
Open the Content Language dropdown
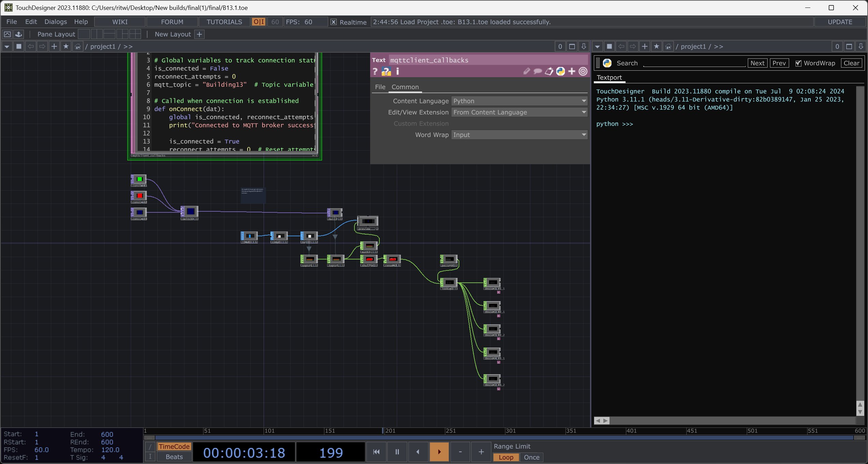click(x=519, y=101)
